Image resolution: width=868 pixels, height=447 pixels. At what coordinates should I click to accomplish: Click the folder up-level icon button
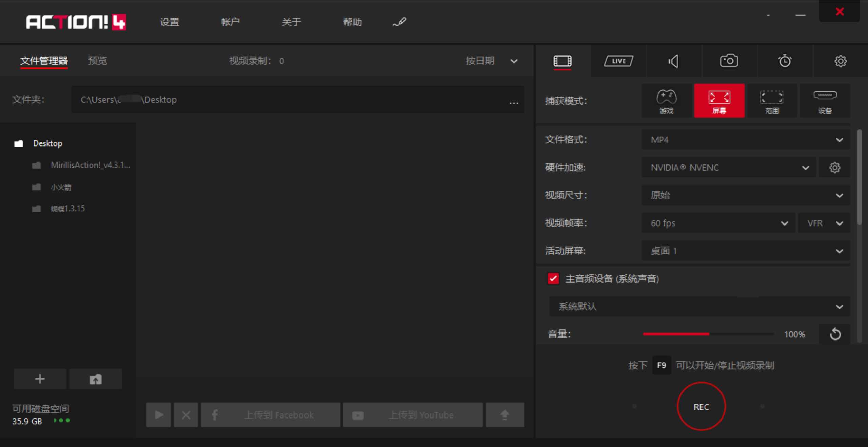point(96,379)
